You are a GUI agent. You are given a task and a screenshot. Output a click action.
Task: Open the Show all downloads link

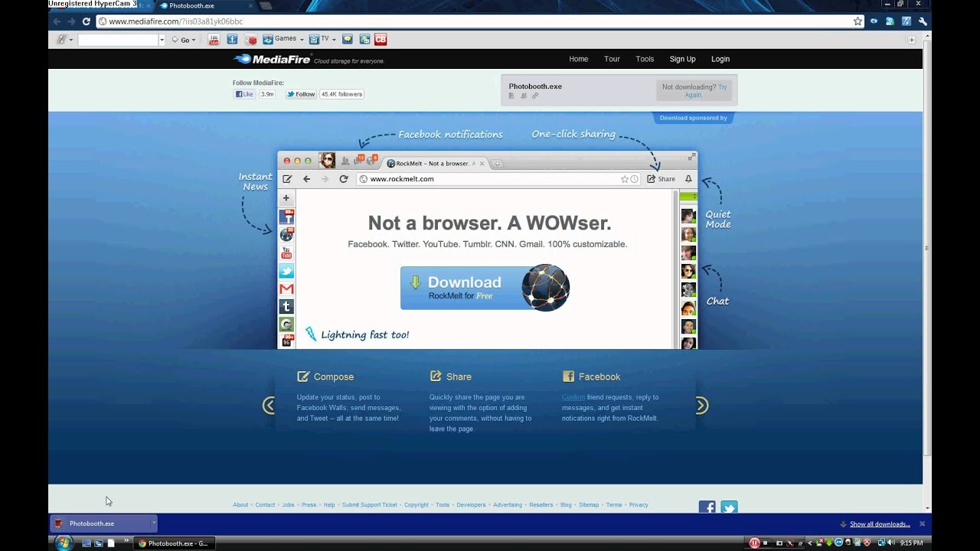pyautogui.click(x=880, y=524)
